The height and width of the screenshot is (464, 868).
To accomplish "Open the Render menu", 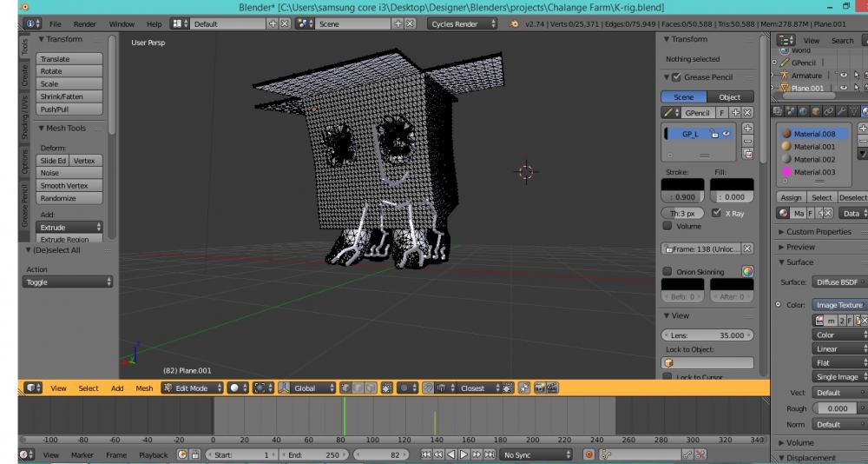I will 85,24.
